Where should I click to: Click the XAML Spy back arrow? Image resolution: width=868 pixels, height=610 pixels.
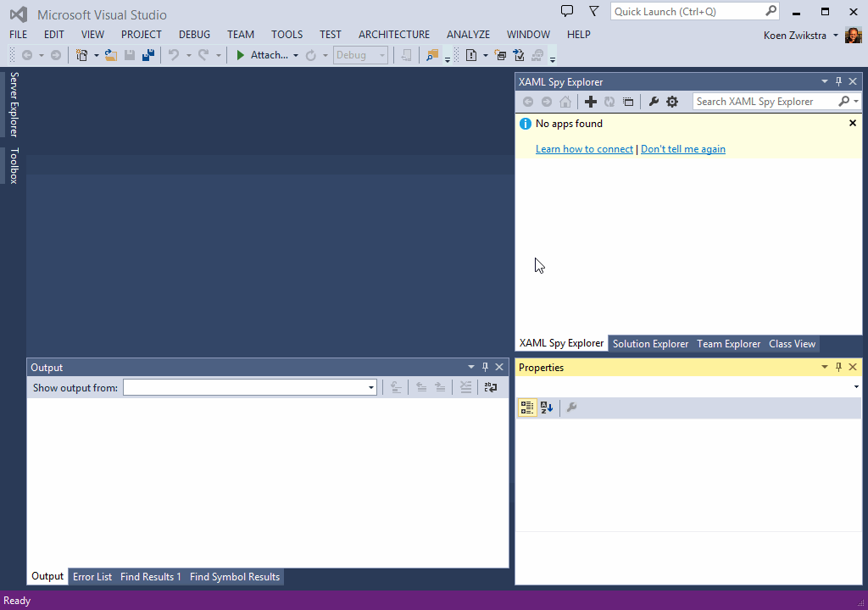point(528,102)
